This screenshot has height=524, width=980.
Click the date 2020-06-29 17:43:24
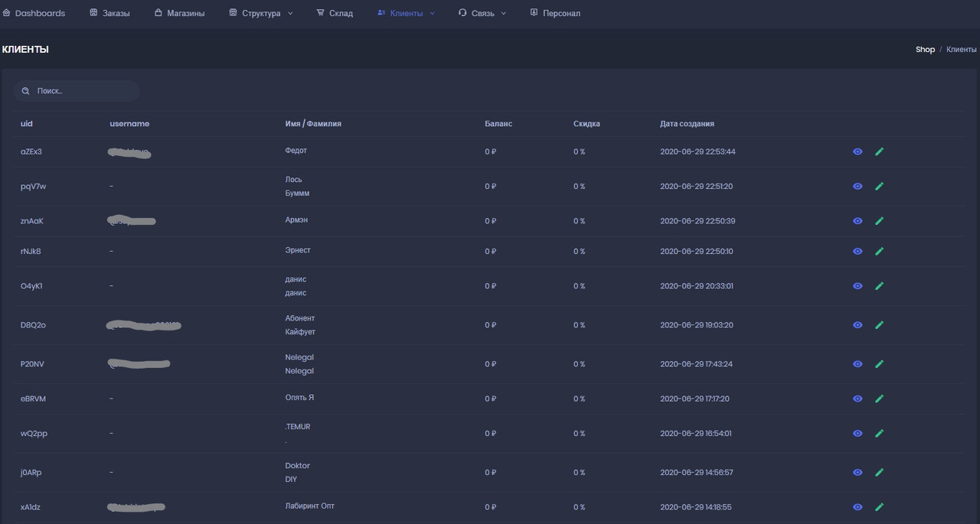click(696, 364)
